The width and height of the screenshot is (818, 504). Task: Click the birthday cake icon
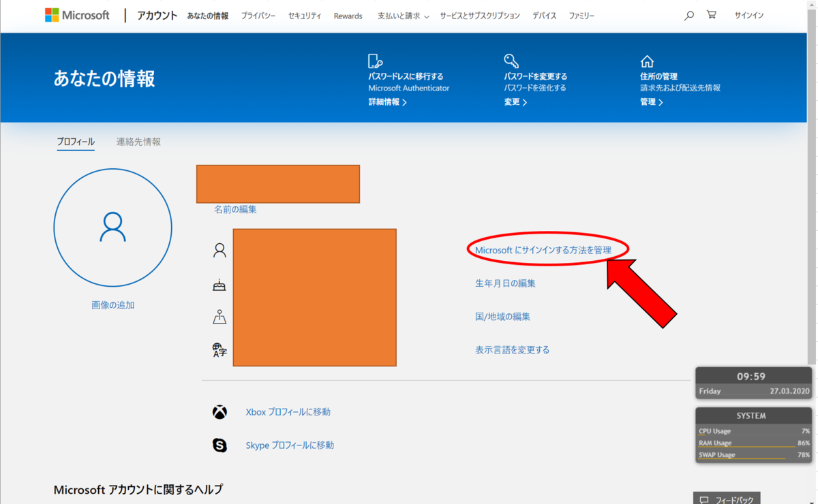219,285
